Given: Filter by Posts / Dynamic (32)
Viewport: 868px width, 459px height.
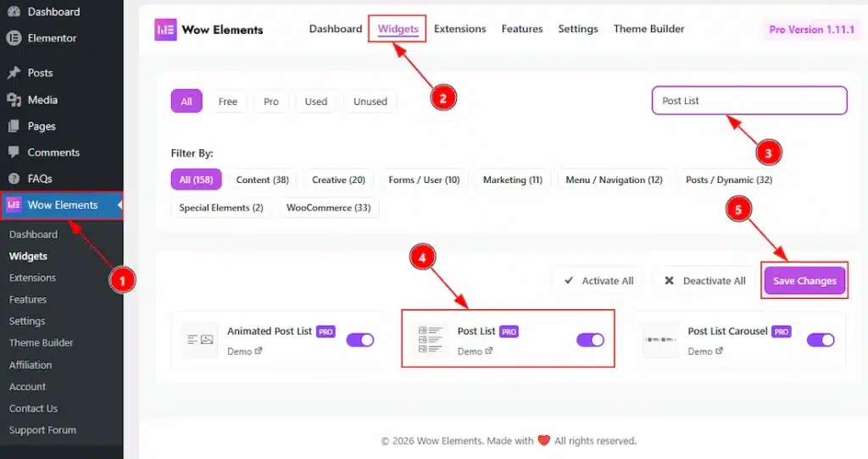Looking at the screenshot, I should pyautogui.click(x=729, y=180).
